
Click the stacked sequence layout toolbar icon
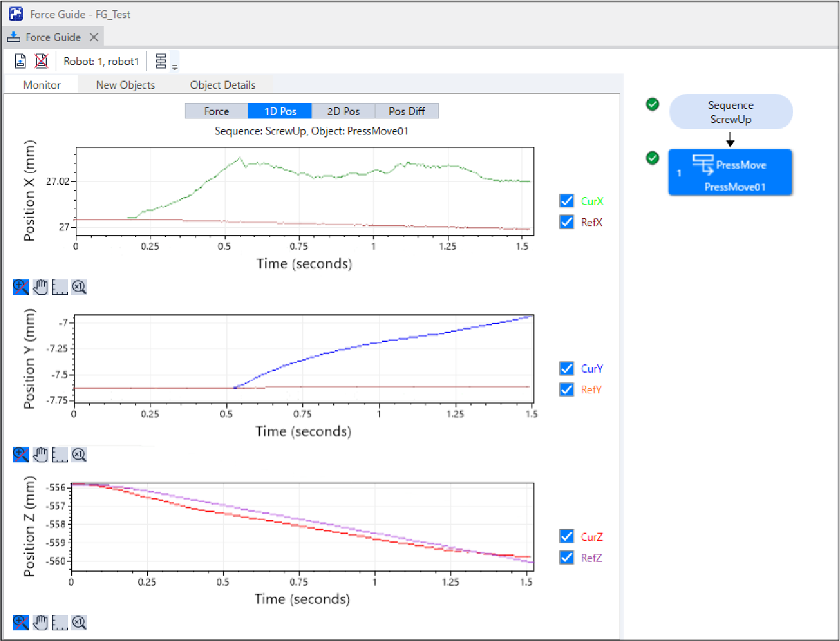[x=161, y=61]
